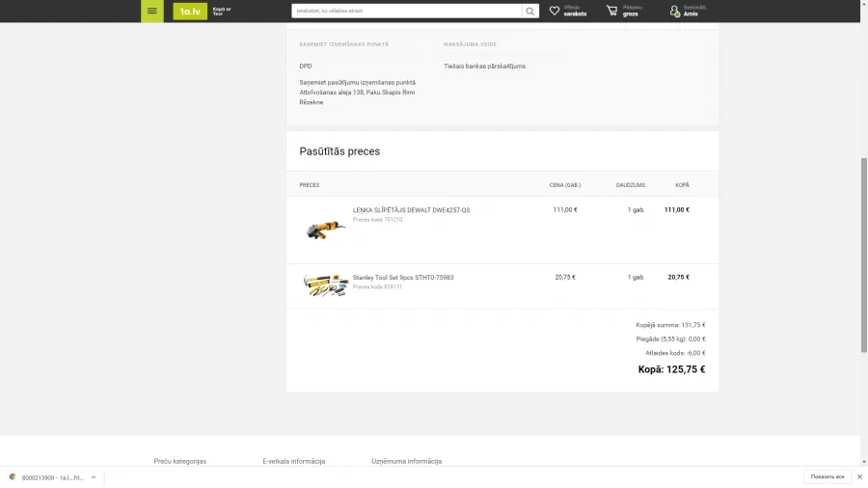The height and width of the screenshot is (488, 868).
Task: Select the Preces kods 819171 text
Action: coord(377,287)
